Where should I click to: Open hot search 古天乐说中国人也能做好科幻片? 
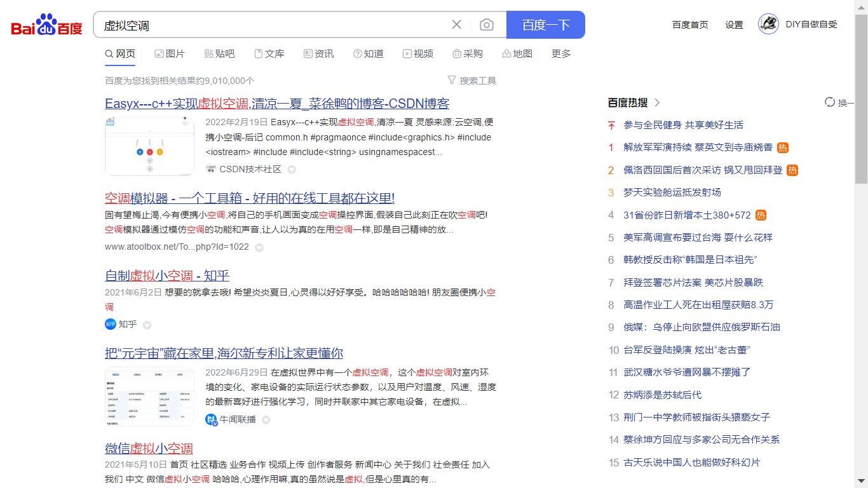691,463
